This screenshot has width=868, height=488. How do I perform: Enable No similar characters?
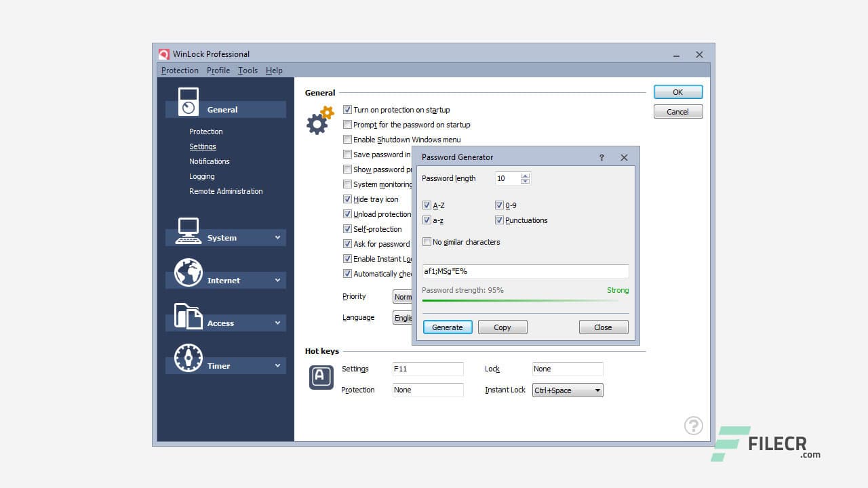427,241
